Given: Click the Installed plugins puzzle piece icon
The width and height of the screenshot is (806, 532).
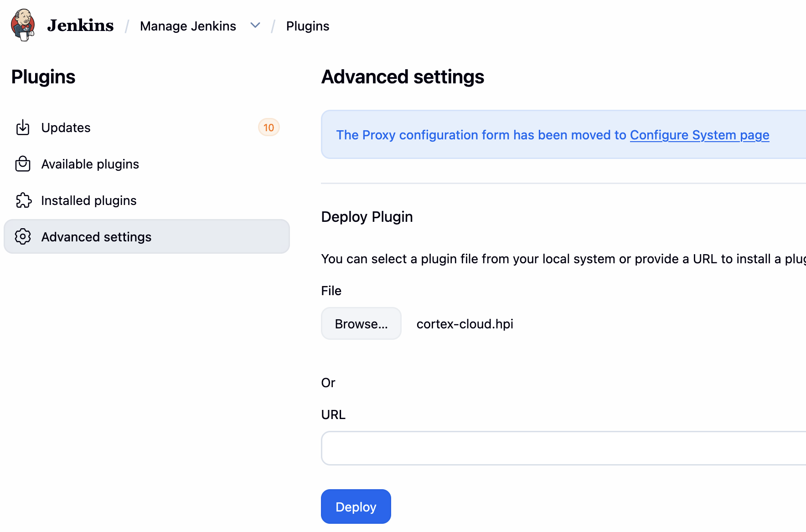Looking at the screenshot, I should [x=23, y=200].
